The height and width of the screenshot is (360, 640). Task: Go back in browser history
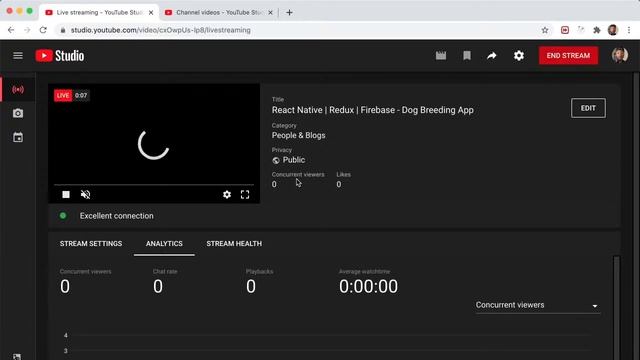(x=11, y=30)
